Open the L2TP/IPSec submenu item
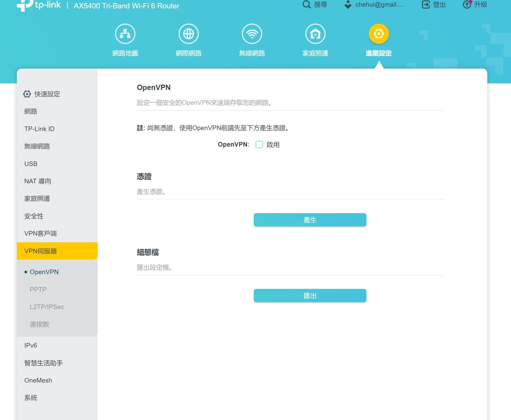Screen dimensions: 511x420 click(47, 307)
